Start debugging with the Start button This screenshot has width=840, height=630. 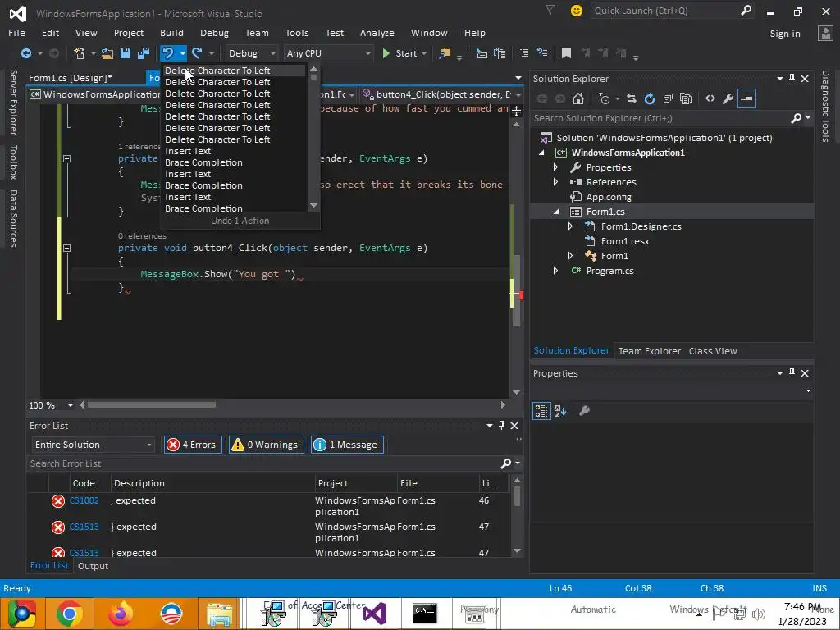point(399,53)
